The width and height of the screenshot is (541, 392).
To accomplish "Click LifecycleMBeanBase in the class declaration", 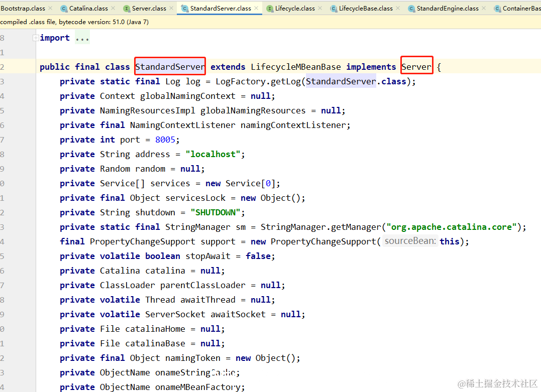I will [296, 67].
